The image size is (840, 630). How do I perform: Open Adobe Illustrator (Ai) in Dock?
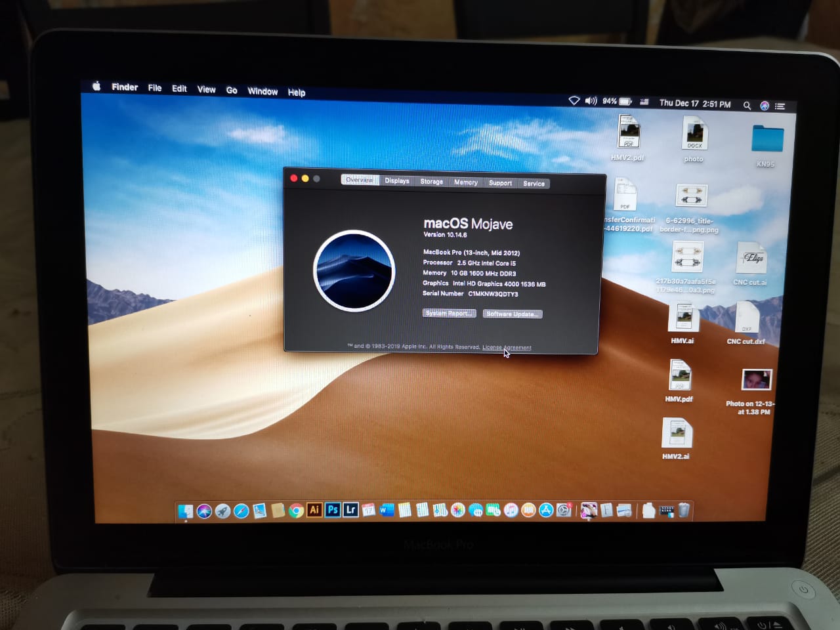pos(314,510)
